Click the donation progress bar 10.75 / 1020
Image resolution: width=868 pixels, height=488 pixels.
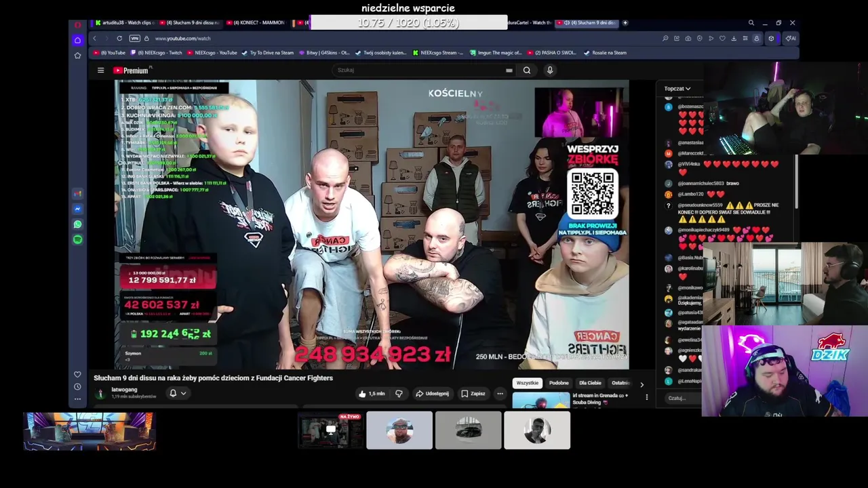[x=408, y=23]
